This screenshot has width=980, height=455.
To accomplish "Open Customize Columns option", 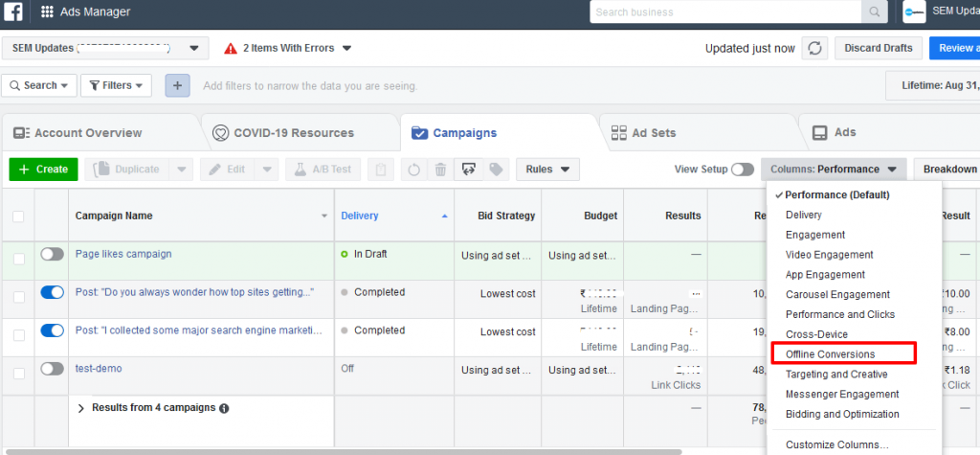I will (x=837, y=445).
